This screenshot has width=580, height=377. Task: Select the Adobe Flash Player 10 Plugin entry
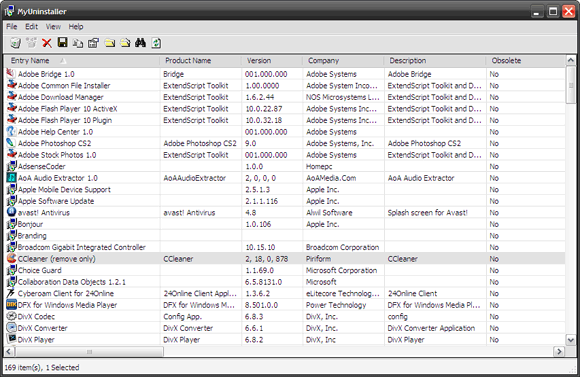(x=65, y=120)
